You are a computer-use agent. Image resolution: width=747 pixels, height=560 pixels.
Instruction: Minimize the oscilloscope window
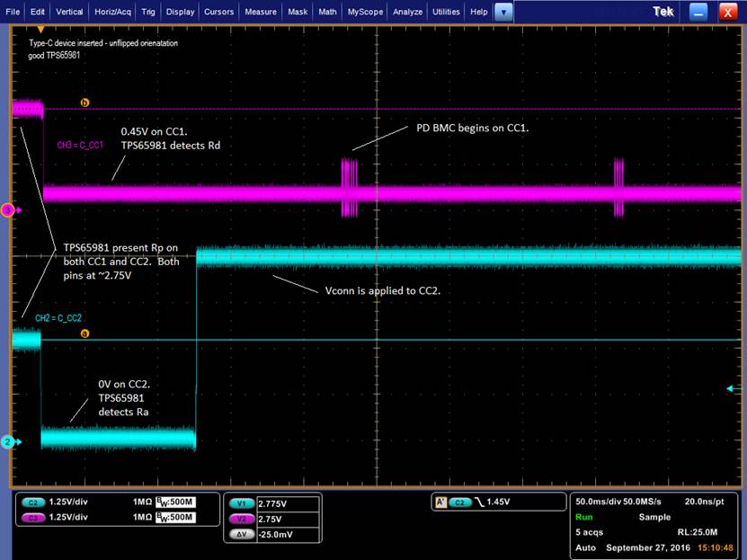click(x=698, y=13)
